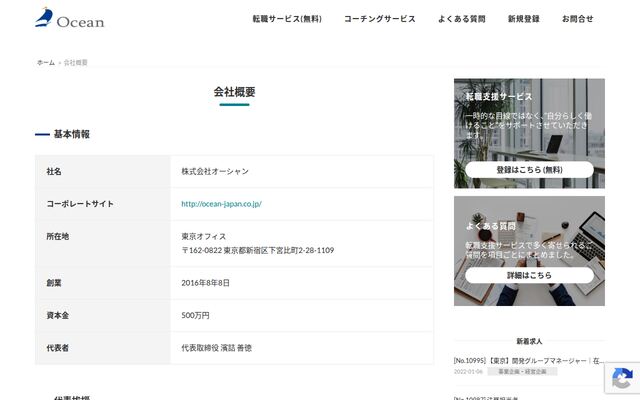Go to ホーム breadcrumb link
The image size is (640, 400).
[46, 62]
